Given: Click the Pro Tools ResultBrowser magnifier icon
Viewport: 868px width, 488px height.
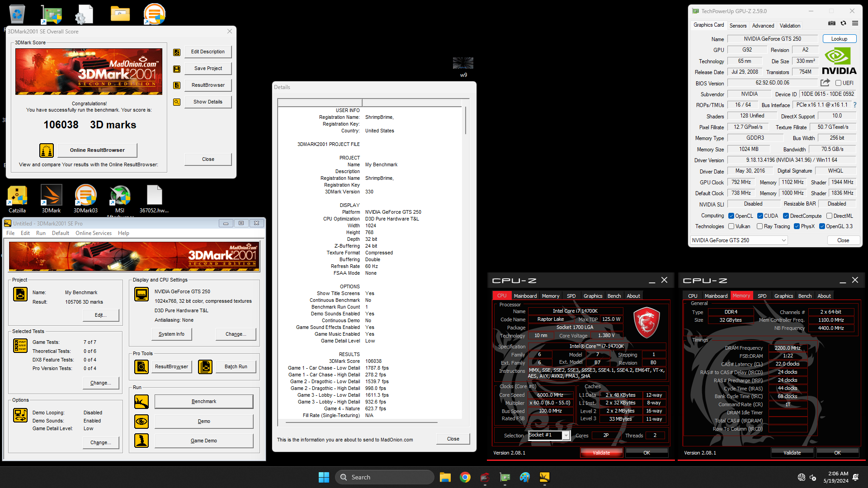Looking at the screenshot, I should (x=142, y=367).
